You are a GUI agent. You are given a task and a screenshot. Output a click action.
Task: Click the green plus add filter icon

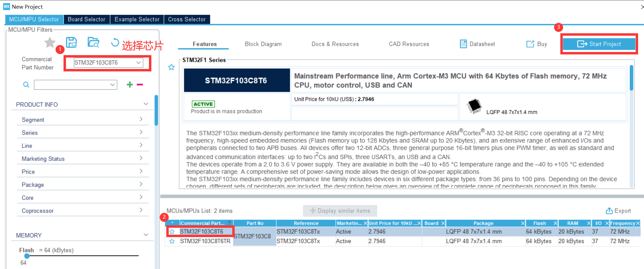(x=130, y=85)
